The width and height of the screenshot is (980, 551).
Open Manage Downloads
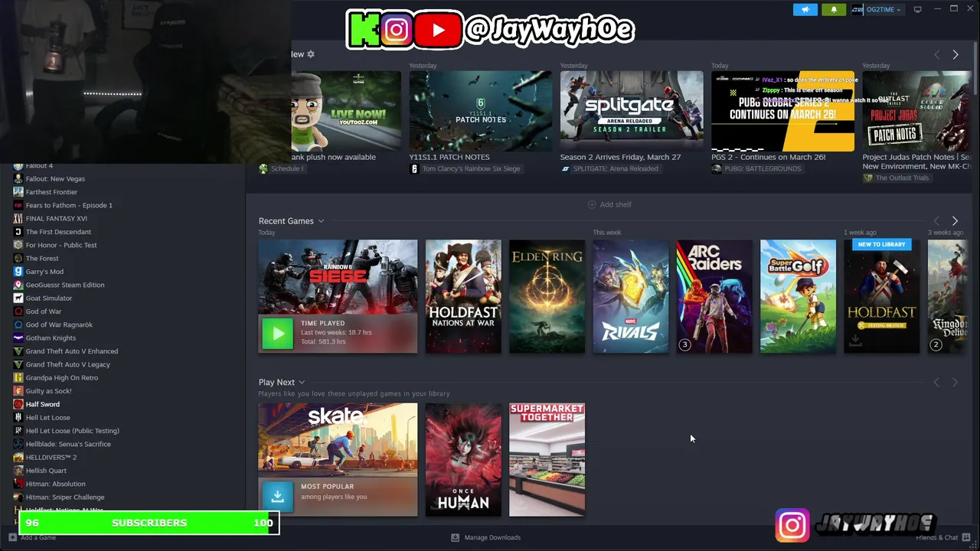pyautogui.click(x=485, y=537)
